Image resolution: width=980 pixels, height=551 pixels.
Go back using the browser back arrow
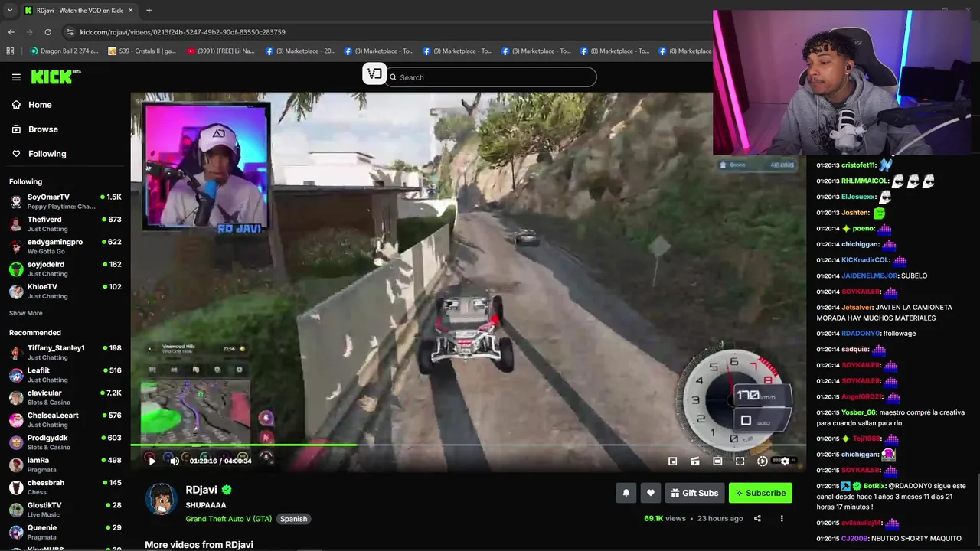click(x=11, y=32)
